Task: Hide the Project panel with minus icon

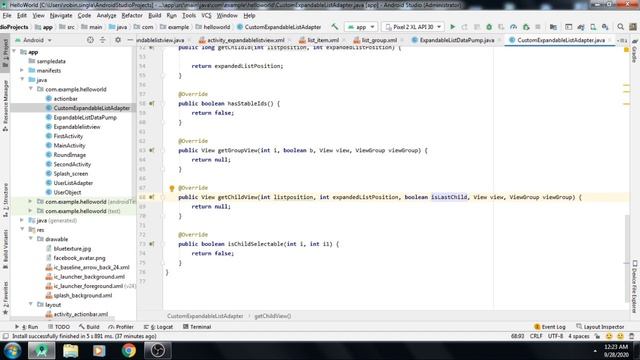Action: coord(130,40)
